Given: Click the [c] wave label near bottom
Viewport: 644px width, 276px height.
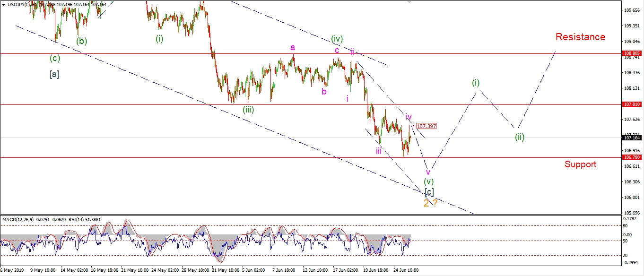Looking at the screenshot, I should pyautogui.click(x=429, y=192).
